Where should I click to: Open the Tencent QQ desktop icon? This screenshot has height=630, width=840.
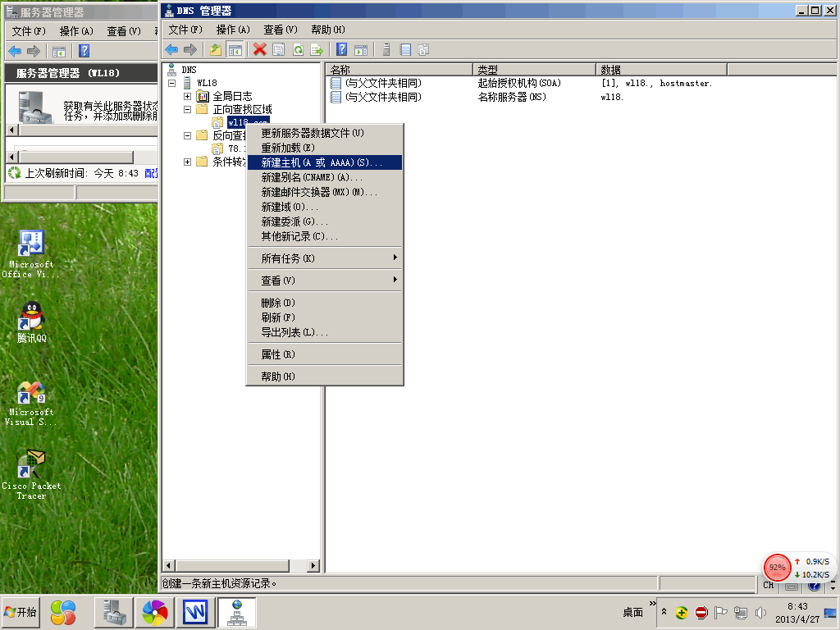point(31,321)
